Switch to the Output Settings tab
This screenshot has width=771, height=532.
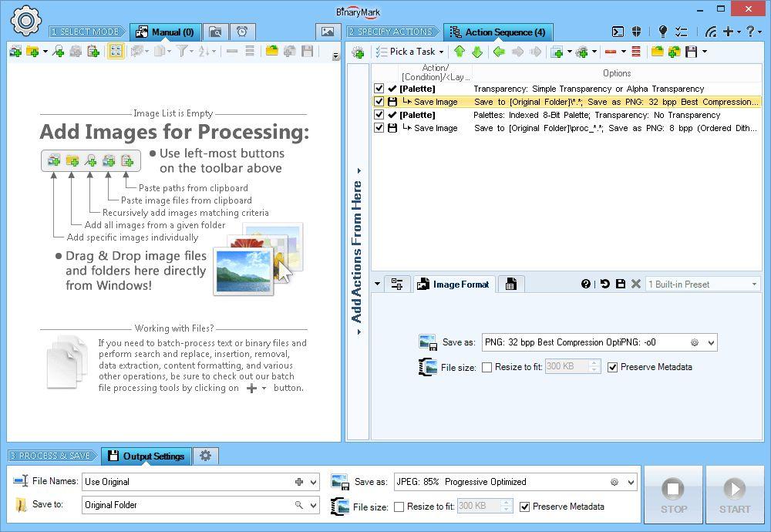click(146, 456)
